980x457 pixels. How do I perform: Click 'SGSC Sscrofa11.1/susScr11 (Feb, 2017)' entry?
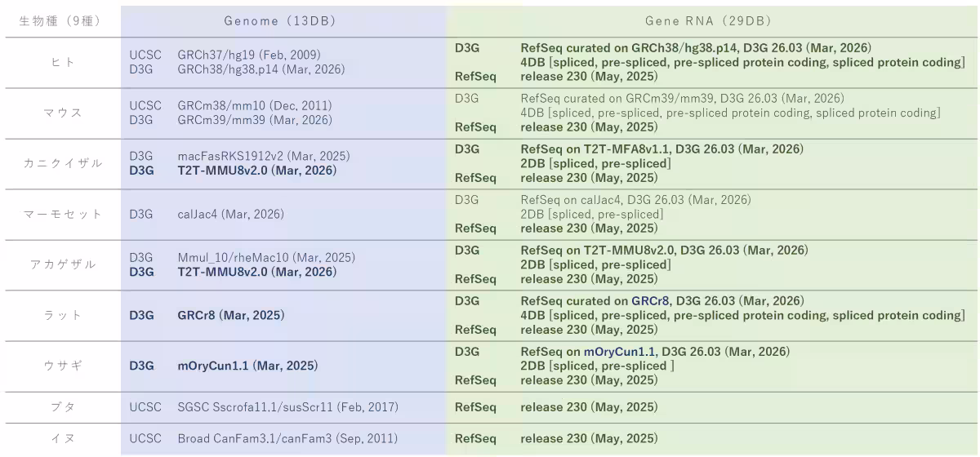[288, 406]
